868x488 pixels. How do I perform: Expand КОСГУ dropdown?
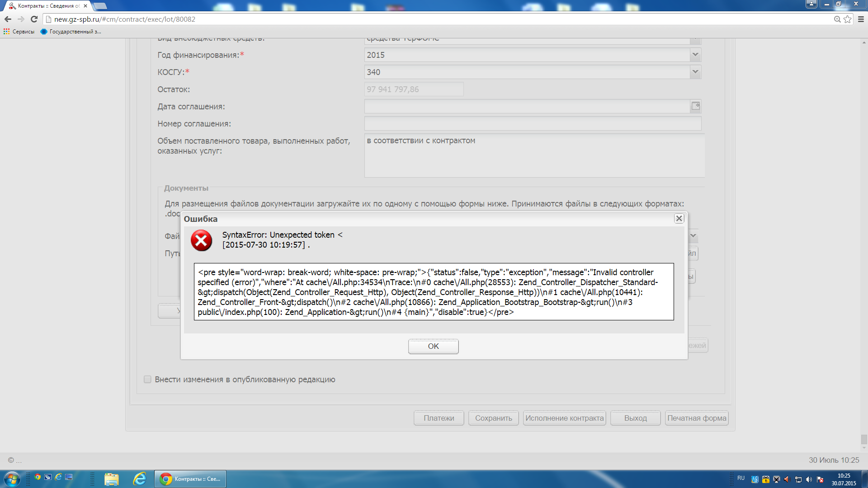tap(695, 72)
